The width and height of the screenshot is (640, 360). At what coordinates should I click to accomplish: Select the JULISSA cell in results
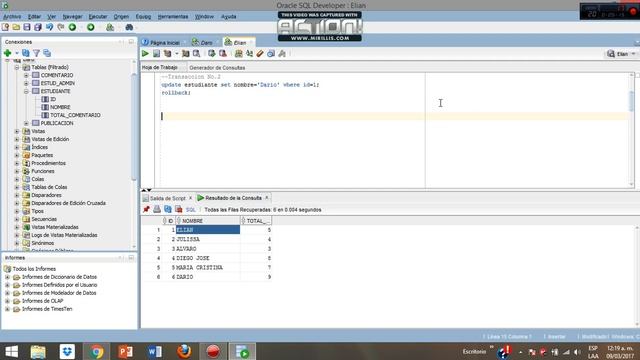(x=208, y=240)
